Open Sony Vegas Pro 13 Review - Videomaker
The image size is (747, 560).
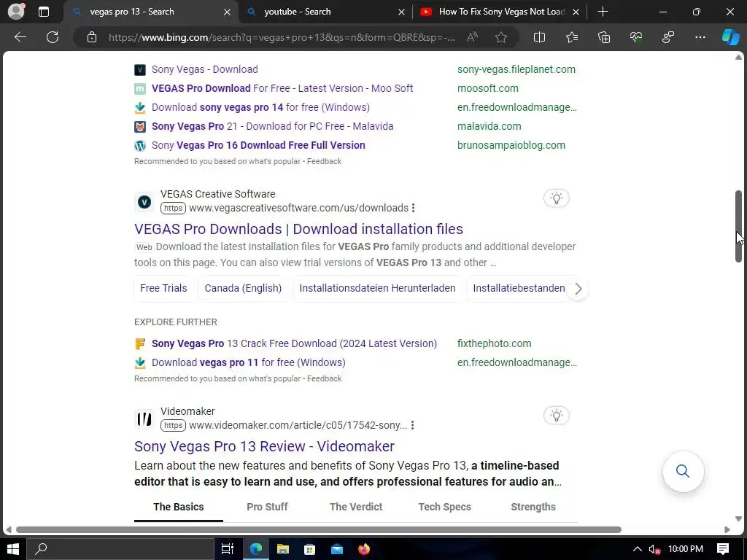[264, 446]
